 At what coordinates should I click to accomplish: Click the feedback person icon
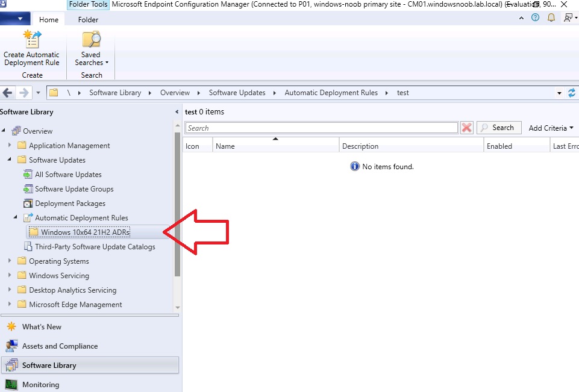pos(568,17)
